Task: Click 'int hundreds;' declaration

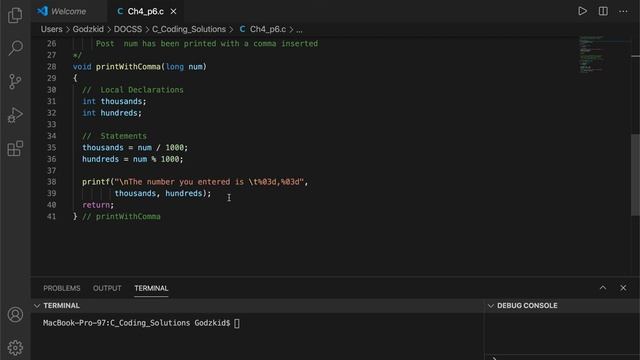Action: click(x=112, y=113)
